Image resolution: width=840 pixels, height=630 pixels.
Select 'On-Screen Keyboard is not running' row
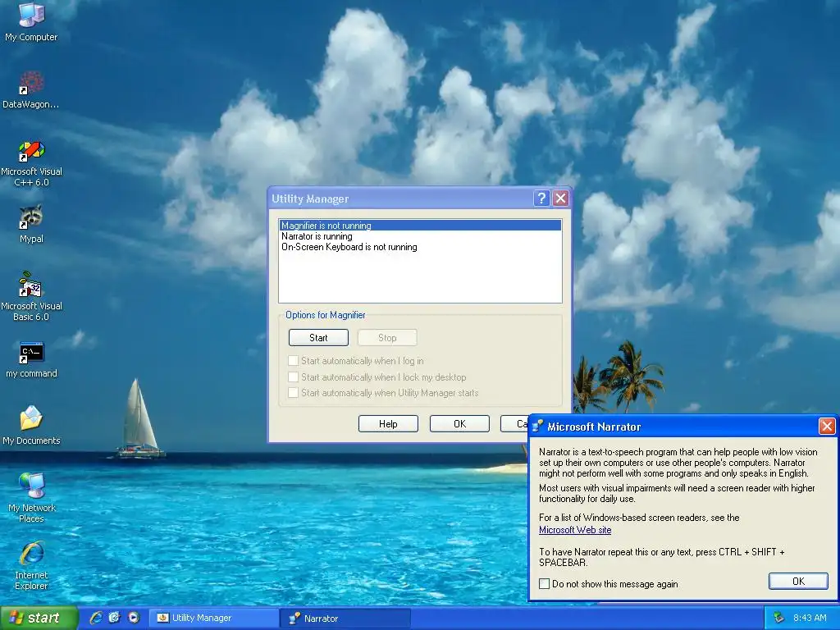pos(421,247)
